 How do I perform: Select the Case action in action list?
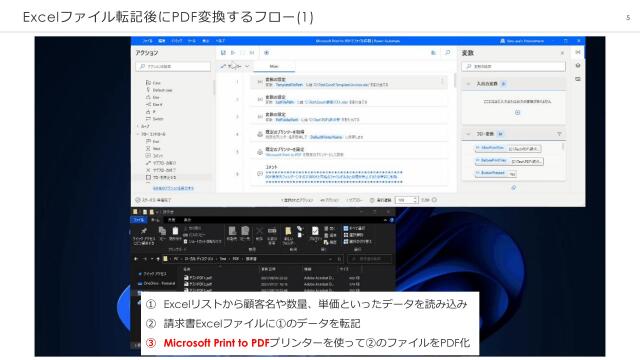pos(154,83)
